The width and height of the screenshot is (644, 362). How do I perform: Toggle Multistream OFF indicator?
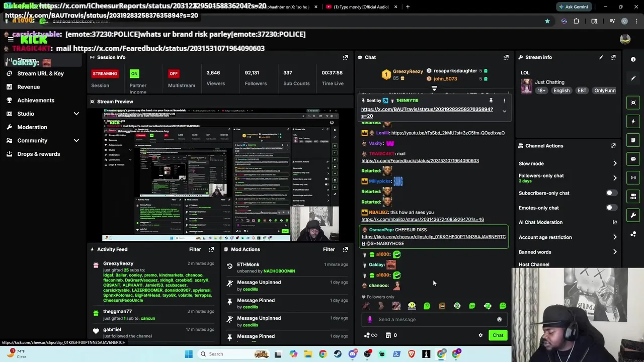click(174, 73)
